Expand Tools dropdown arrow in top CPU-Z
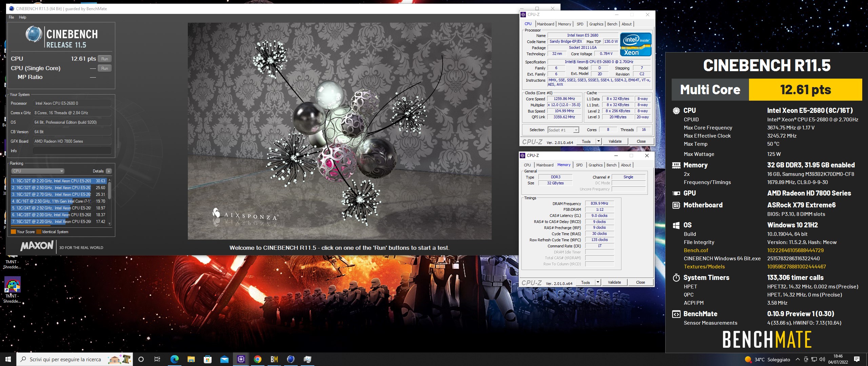 [x=598, y=141]
